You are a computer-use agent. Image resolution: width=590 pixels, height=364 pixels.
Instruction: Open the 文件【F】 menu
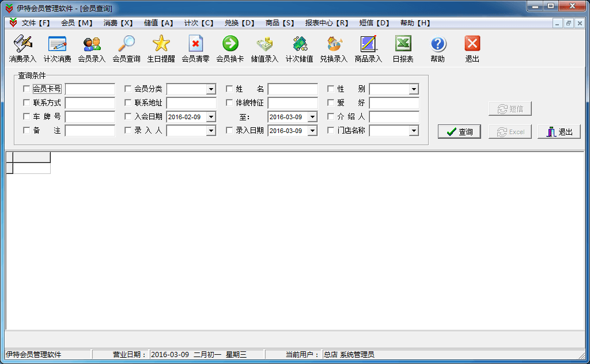36,23
